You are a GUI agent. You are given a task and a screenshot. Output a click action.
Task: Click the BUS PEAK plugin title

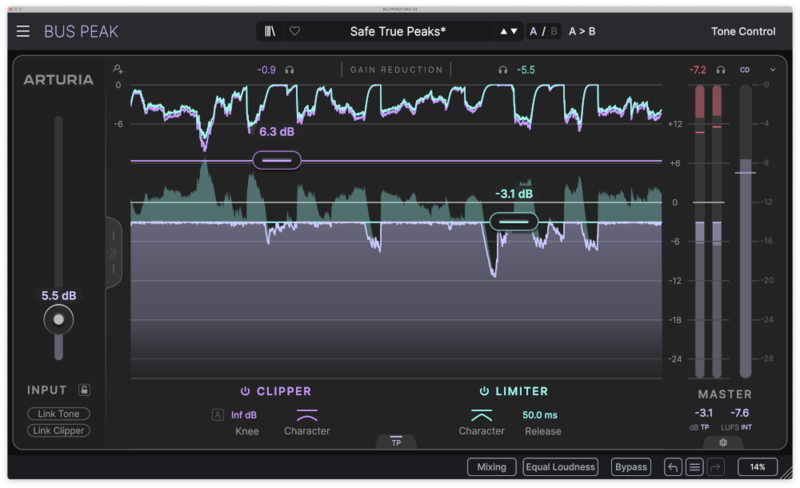(81, 32)
